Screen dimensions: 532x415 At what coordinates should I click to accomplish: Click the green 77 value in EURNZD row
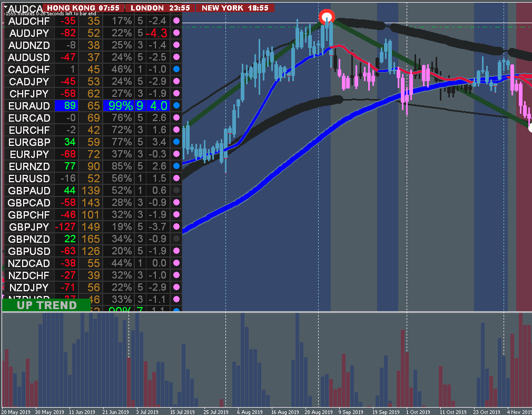70,166
